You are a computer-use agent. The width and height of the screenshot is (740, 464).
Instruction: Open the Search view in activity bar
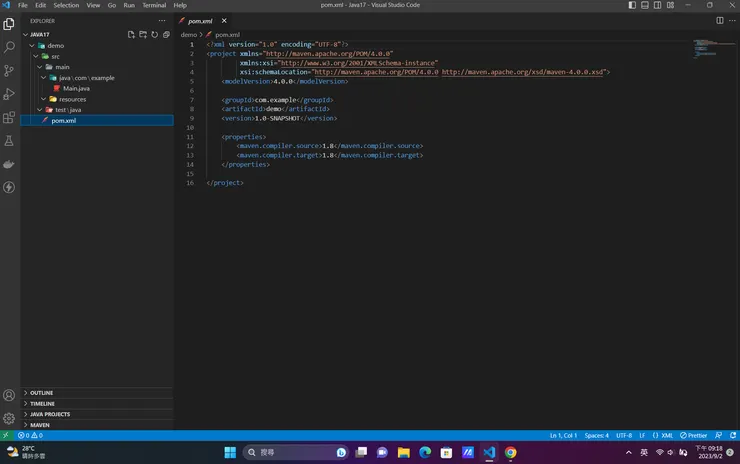click(x=10, y=47)
